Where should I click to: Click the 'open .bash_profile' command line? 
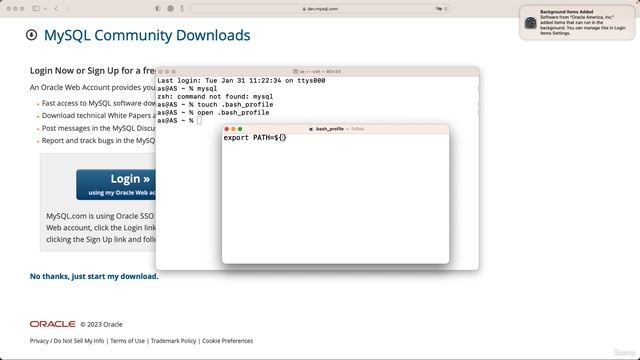click(x=213, y=113)
